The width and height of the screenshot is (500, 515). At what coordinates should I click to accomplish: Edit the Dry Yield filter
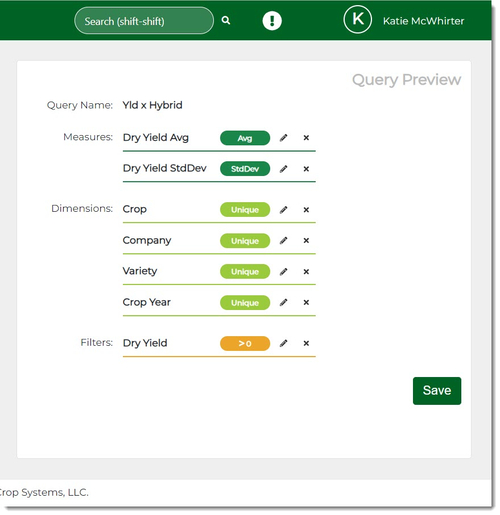click(283, 343)
